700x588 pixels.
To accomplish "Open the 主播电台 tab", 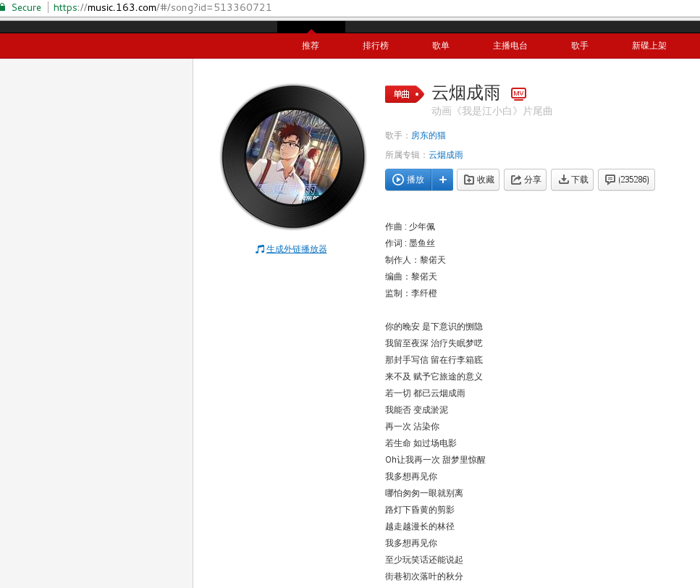I will click(510, 46).
